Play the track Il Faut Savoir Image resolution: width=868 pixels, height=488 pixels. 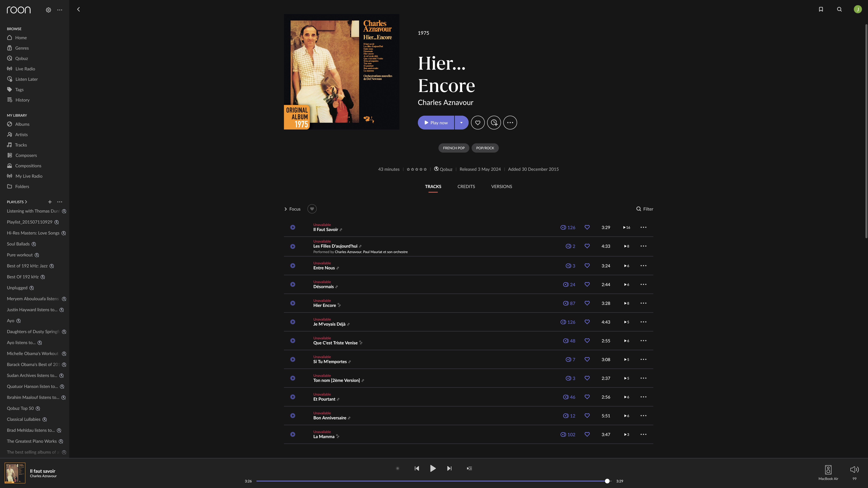coord(293,227)
